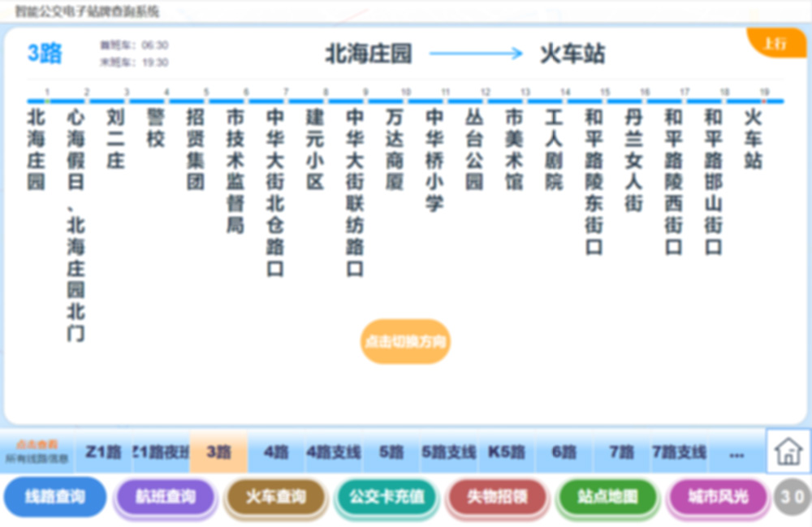Select stop 丛台公园
The image size is (812, 527).
point(474,149)
